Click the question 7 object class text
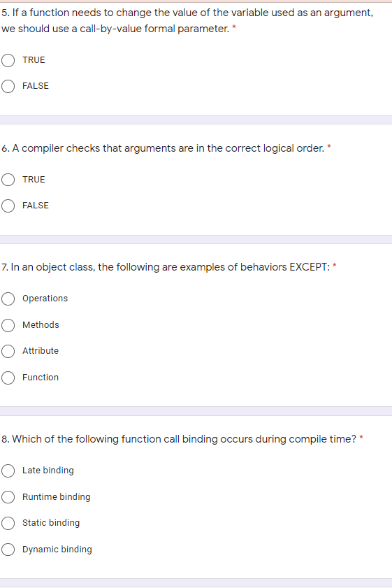Viewport: 392px width, 588px height. point(166,267)
